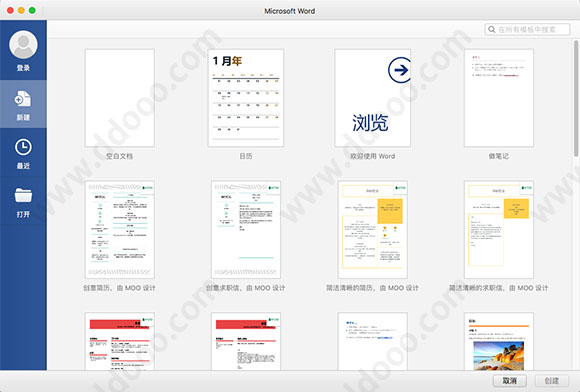
Task: Select the second red-header cover letter template in the bottom row
Action: [246, 341]
